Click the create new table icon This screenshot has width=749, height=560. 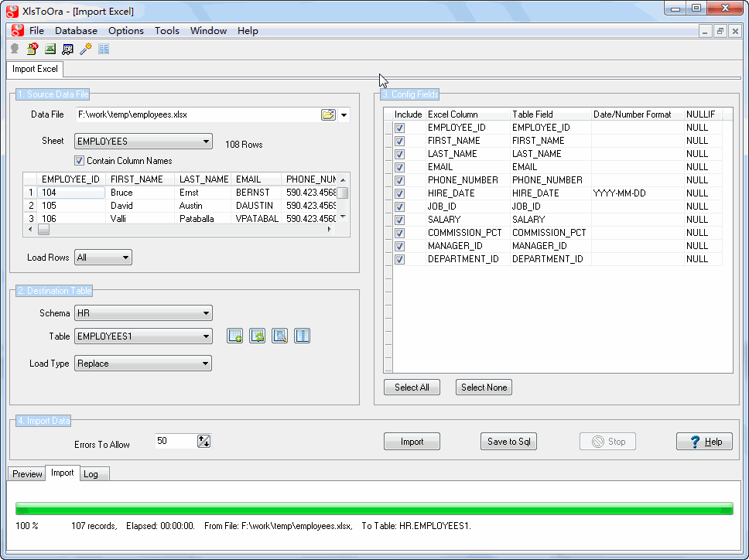click(235, 336)
